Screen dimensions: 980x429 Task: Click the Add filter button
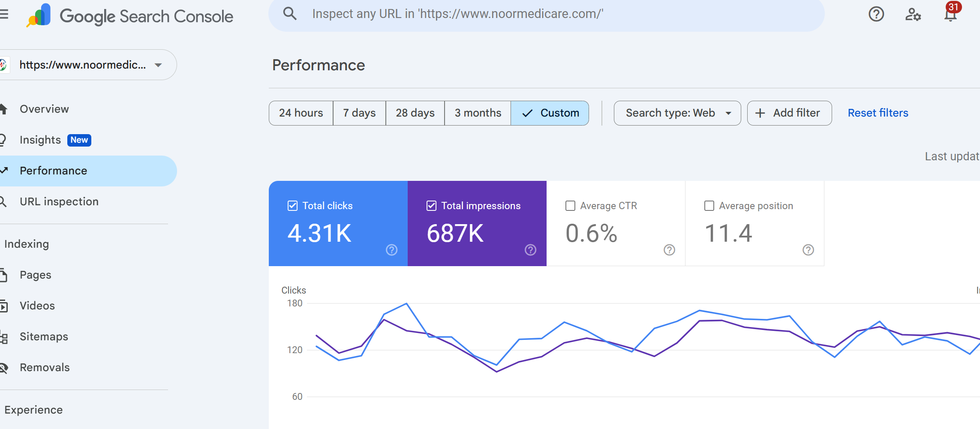coord(789,113)
